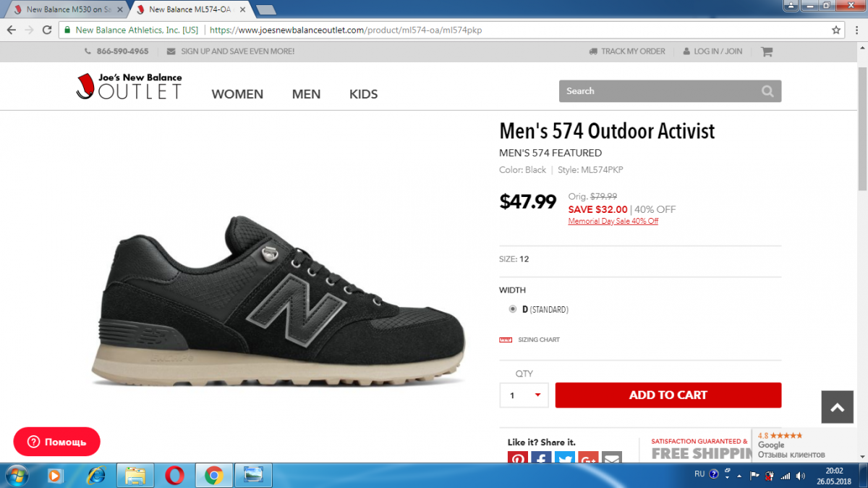
Task: Click the search magnifier icon
Action: coord(767,91)
